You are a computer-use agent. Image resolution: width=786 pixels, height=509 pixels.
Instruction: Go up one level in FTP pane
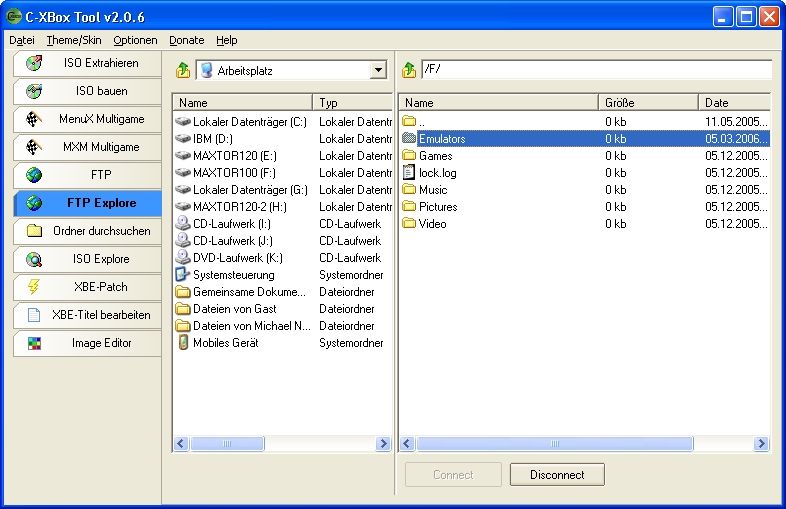click(x=409, y=70)
